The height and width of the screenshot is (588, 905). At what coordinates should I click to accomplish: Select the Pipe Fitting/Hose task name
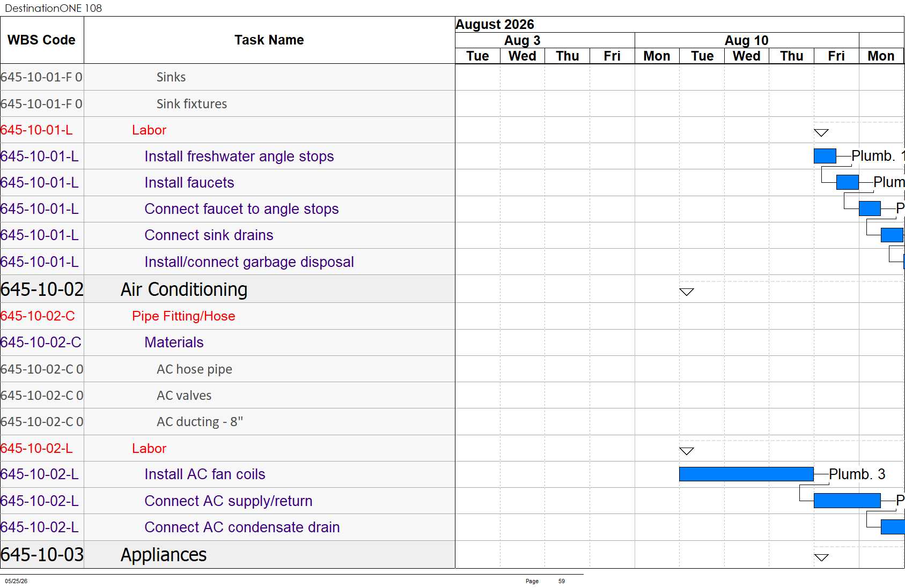183,316
